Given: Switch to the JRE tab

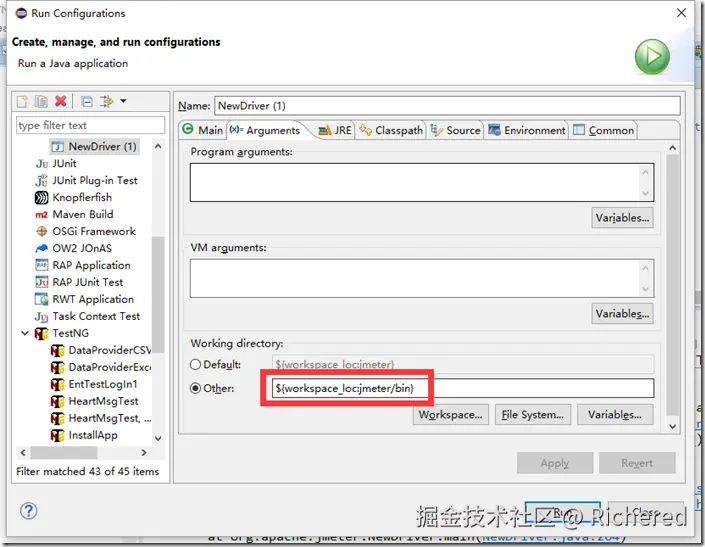Looking at the screenshot, I should 335,130.
